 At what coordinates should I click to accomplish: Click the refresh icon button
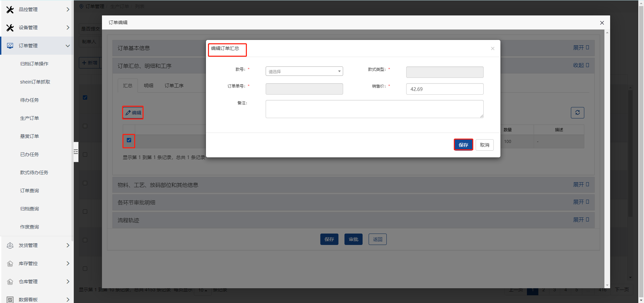[x=577, y=113]
